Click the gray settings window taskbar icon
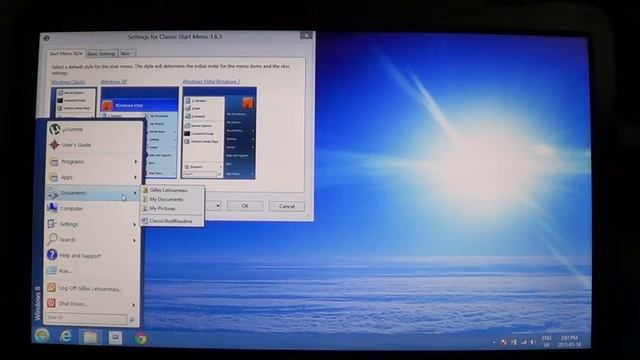This screenshot has width=640, height=360. tap(115, 338)
